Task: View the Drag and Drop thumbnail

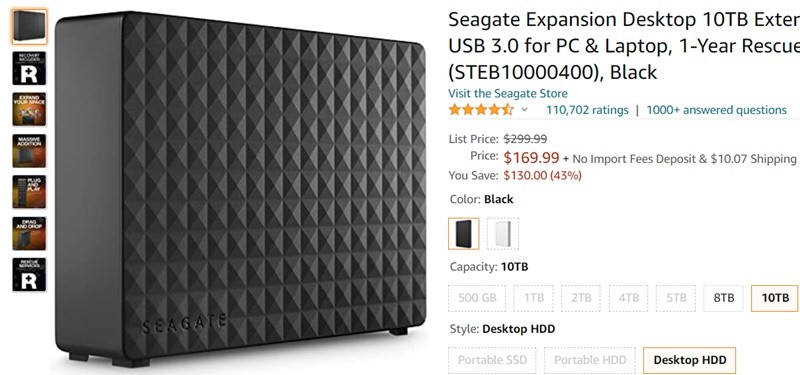Action: [29, 233]
